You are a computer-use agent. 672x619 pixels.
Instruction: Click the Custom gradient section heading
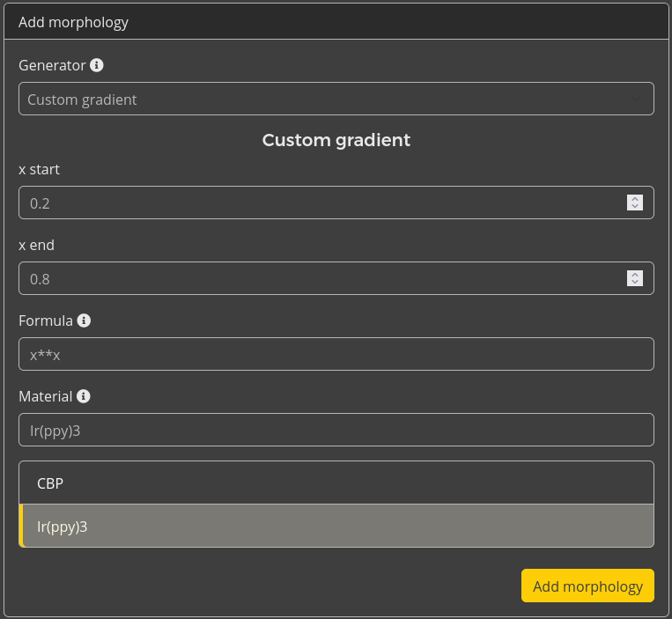coord(336,140)
